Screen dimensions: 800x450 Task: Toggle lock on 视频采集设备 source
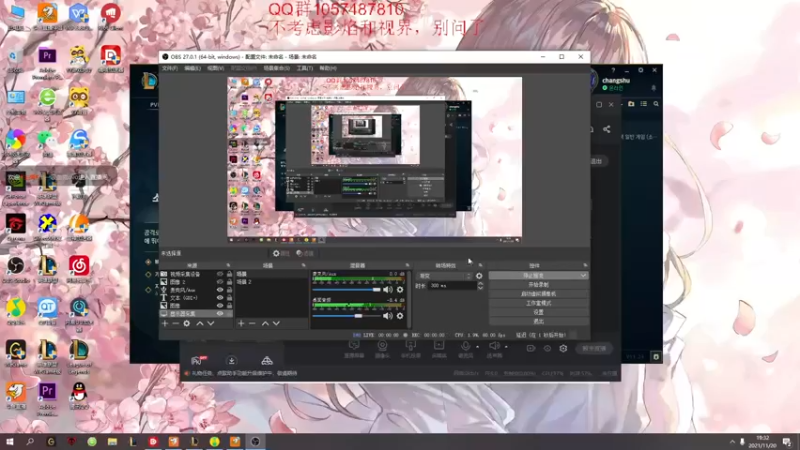pos(229,274)
